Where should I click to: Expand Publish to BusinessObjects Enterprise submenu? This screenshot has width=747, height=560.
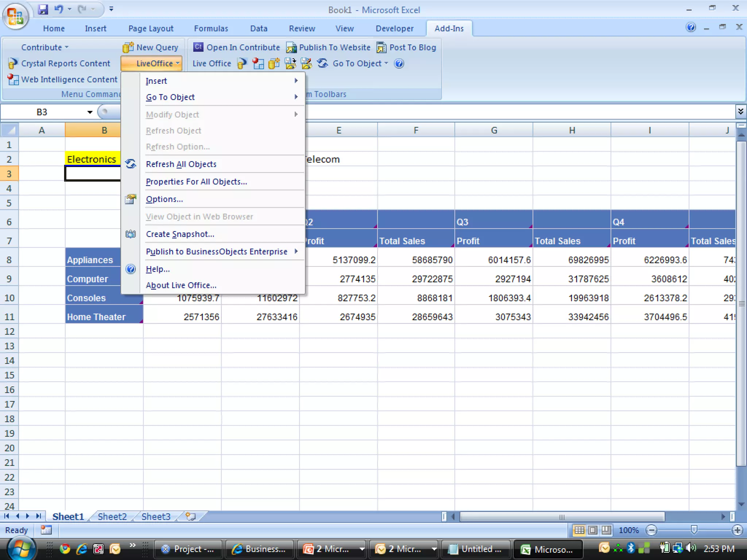click(222, 252)
